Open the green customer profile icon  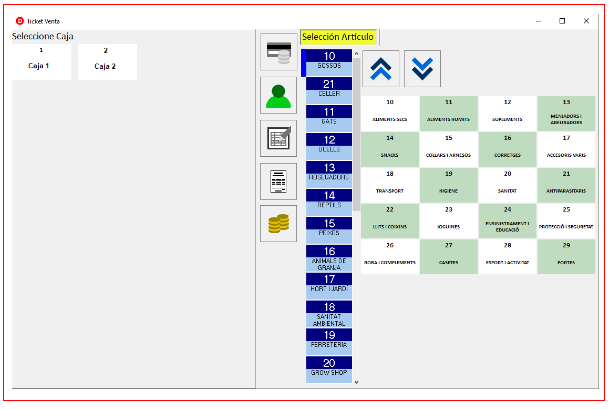tap(278, 95)
